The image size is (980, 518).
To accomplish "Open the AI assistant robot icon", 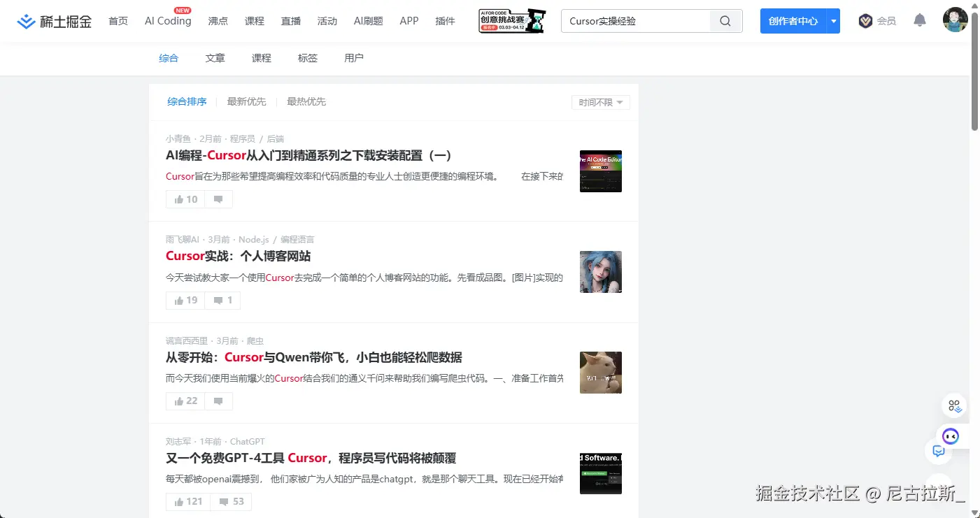I will pos(950,436).
